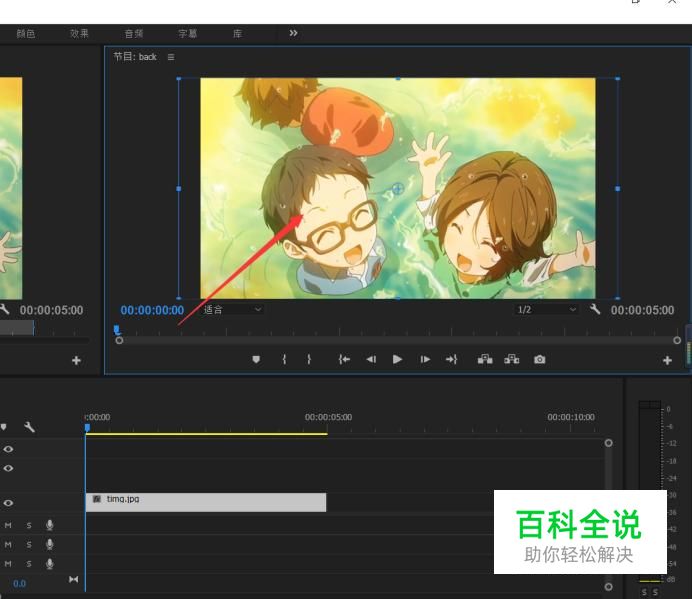Add a marker in Program monitor
Image resolution: width=692 pixels, height=599 pixels.
click(256, 360)
